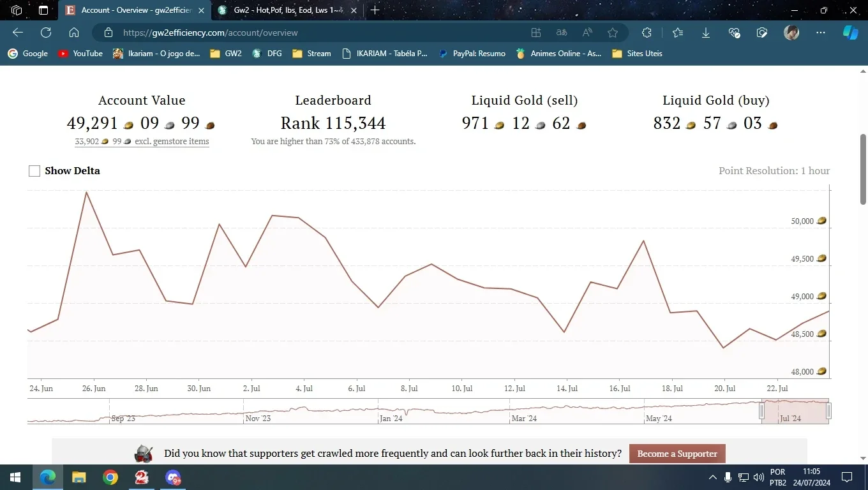Expand the Sites Uteis bookmarks folder
Screen dimensions: 868x490
tap(637, 54)
